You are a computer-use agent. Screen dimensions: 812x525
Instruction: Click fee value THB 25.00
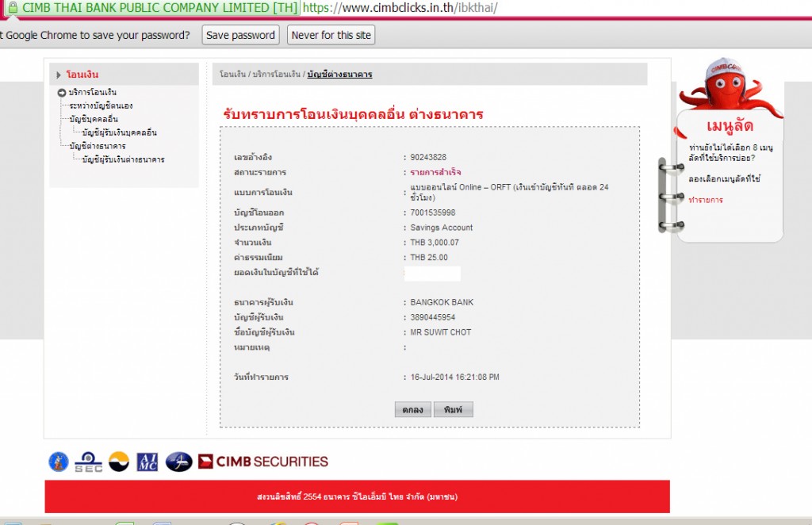coord(429,257)
